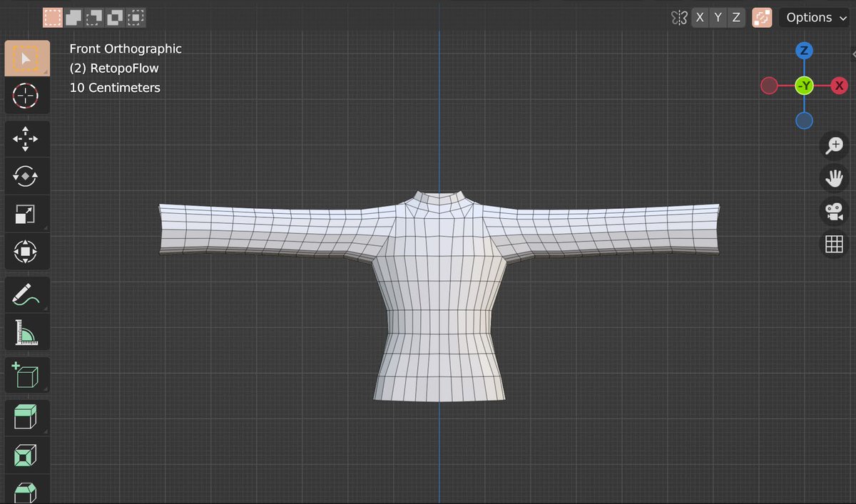Set selection mode to invert
Screen dimensions: 856x504
(115, 17)
